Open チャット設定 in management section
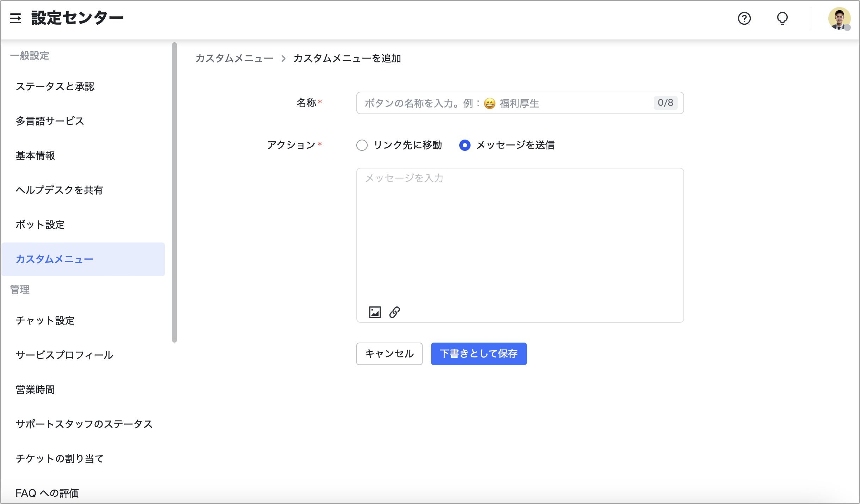 click(45, 321)
